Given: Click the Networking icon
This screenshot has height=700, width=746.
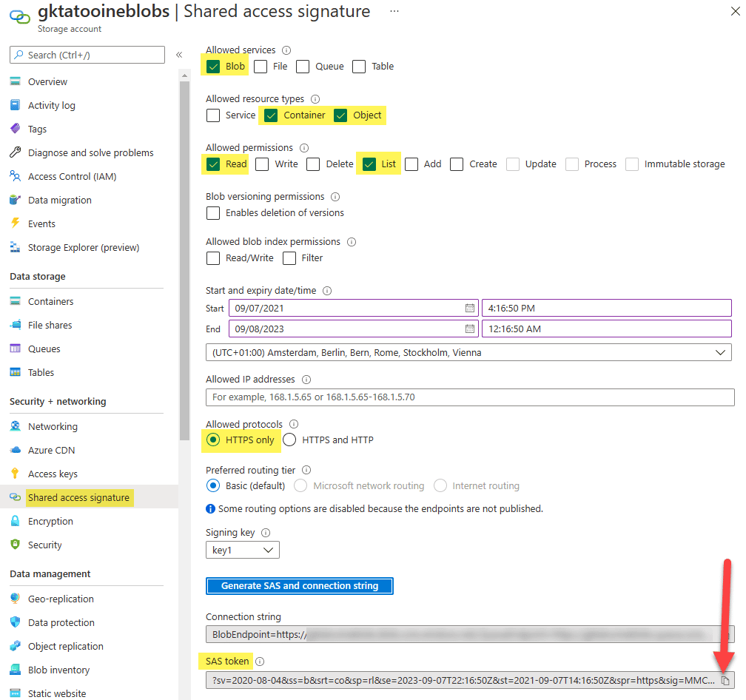Looking at the screenshot, I should tap(16, 426).
